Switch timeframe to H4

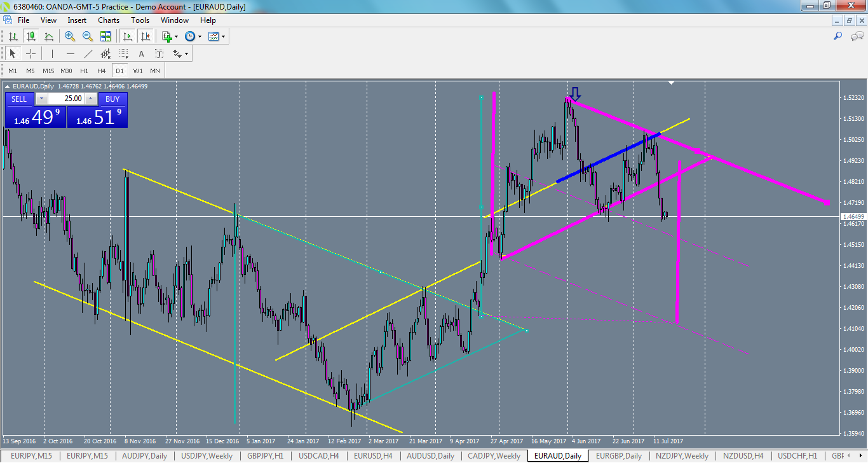(100, 71)
